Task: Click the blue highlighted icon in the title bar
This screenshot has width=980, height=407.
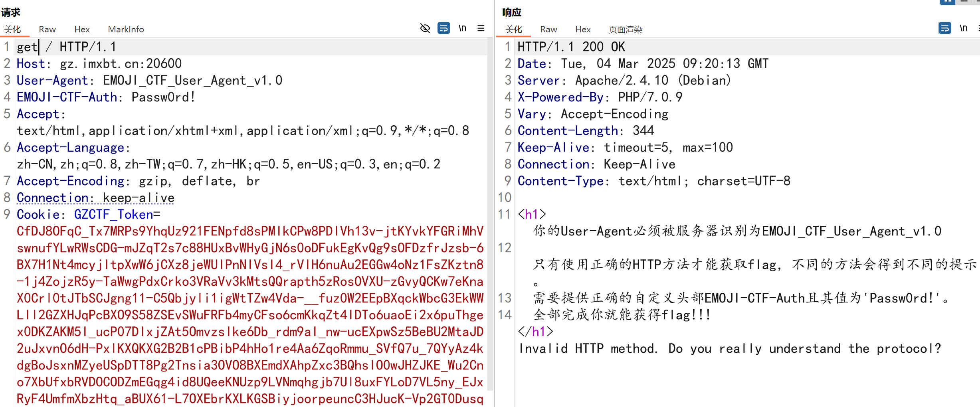Action: pyautogui.click(x=947, y=2)
